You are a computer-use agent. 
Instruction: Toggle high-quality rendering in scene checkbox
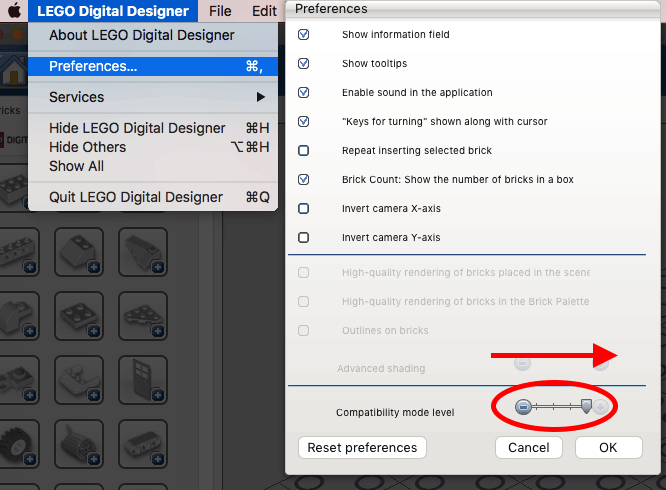point(303,272)
